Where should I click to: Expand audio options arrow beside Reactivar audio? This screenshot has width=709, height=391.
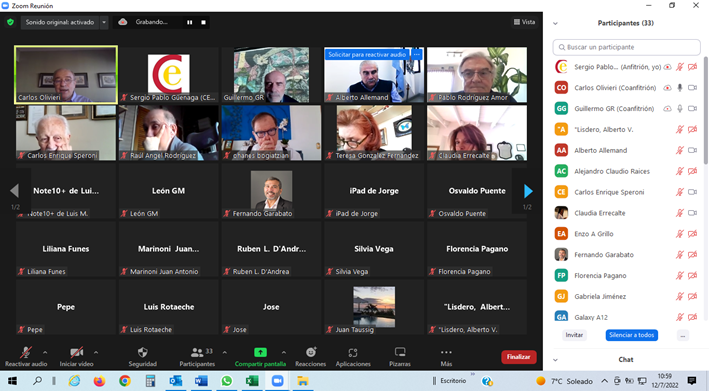click(x=45, y=352)
